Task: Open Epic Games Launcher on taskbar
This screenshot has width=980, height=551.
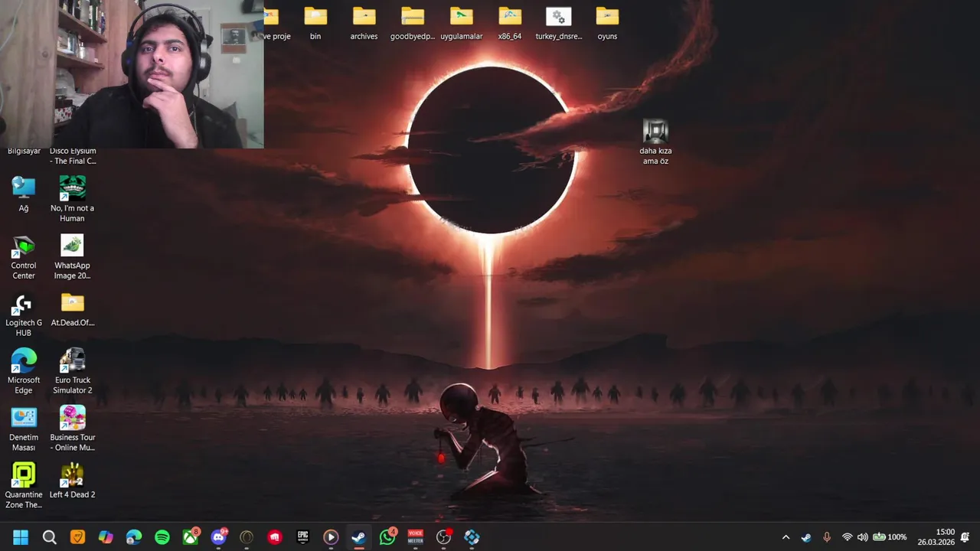Action: tap(303, 537)
